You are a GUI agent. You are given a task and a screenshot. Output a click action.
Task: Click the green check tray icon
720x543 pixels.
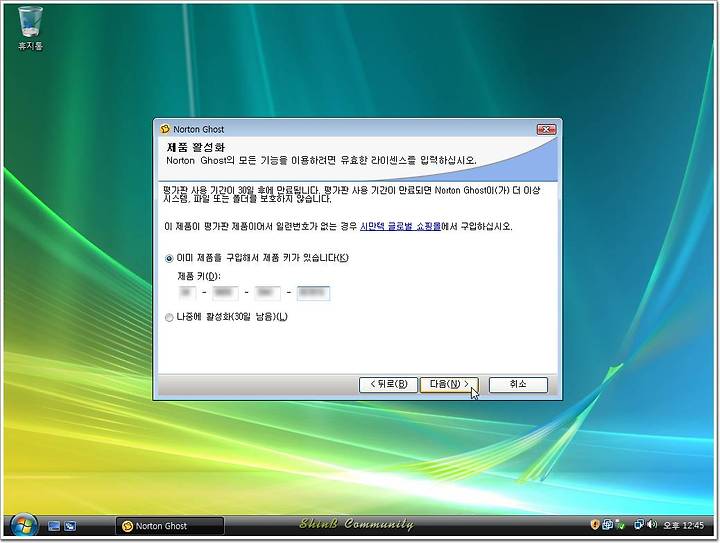(x=620, y=525)
